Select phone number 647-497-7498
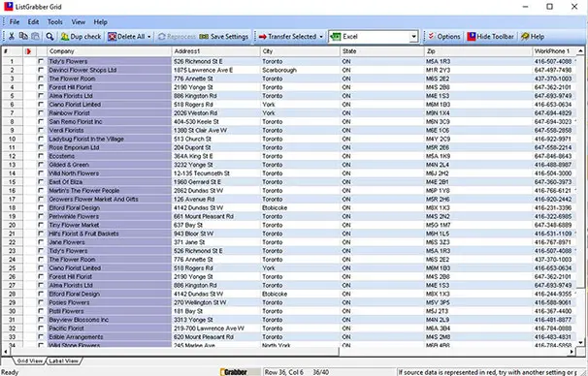The image size is (588, 376). point(553,70)
